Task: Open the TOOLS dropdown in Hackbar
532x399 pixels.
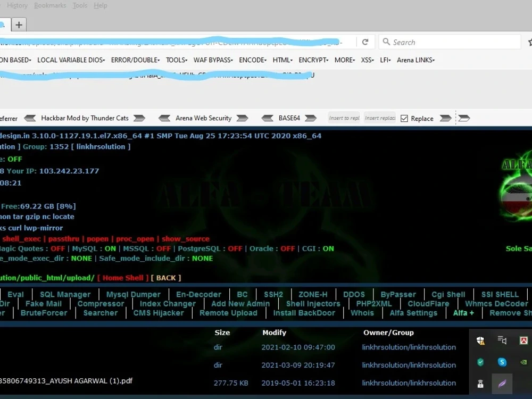Action: point(177,60)
